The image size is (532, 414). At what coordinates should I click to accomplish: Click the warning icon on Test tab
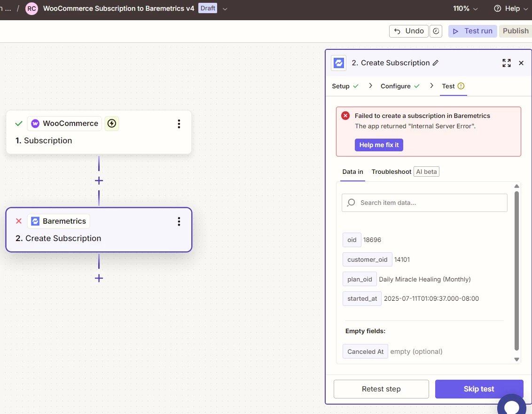coord(461,86)
